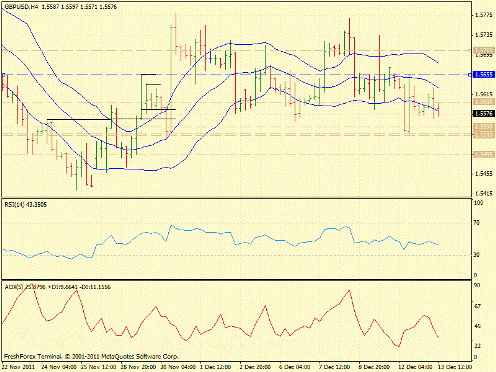This screenshot has height=372, width=496.
Task: Select the blue 1.5655 price level tag
Action: (x=484, y=75)
